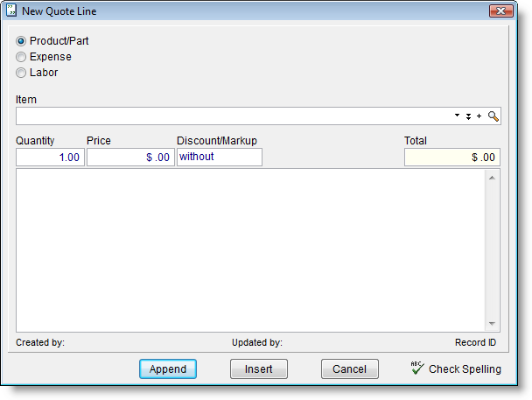Expand the Item double-arrow dropdown list
This screenshot has height=400, width=532.
468,116
